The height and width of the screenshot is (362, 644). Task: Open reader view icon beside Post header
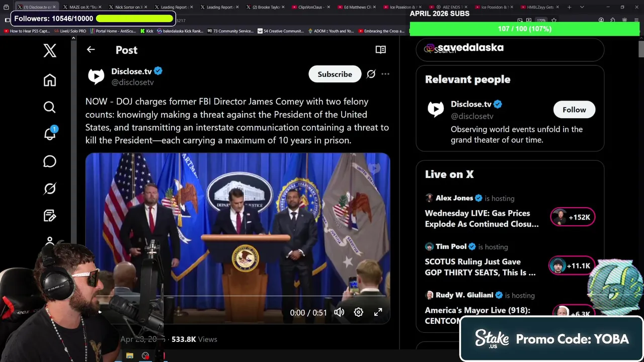(x=380, y=49)
